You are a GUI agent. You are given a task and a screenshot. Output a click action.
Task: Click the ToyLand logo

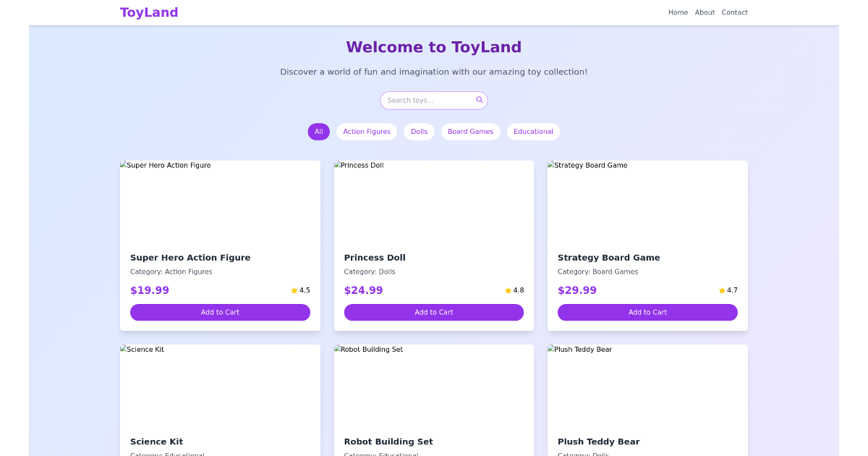[x=148, y=12]
